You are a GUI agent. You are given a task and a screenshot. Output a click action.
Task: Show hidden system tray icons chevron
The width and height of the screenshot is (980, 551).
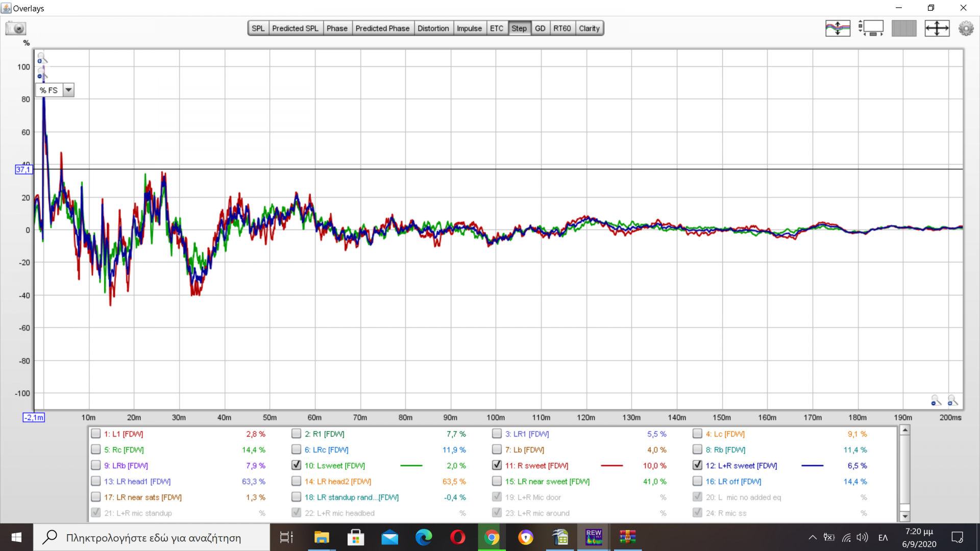(812, 537)
